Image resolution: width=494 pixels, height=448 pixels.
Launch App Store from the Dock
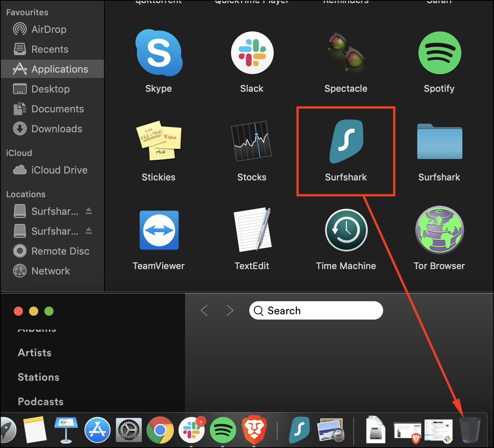(x=97, y=430)
